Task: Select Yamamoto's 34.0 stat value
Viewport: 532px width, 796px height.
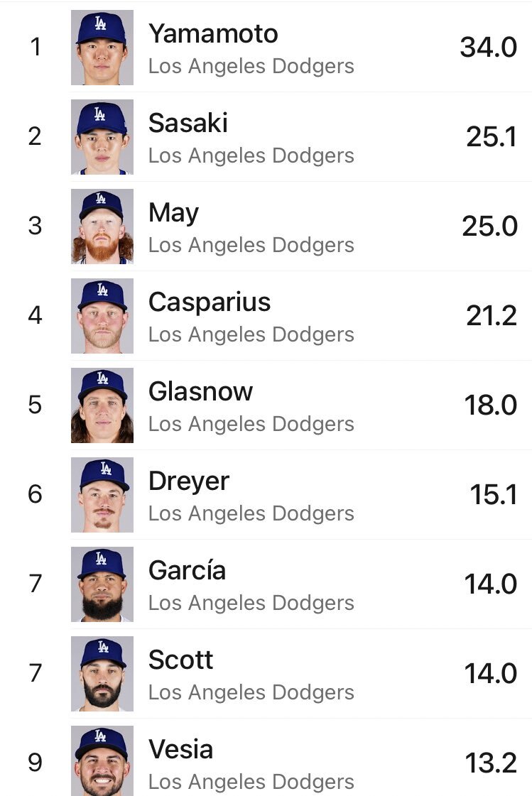Action: (x=489, y=47)
